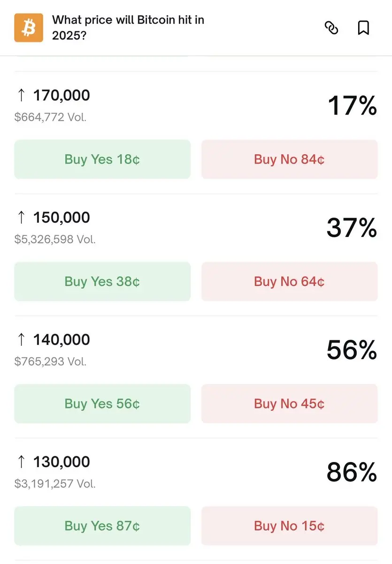Open the 170,000 price outcome row
The width and height of the screenshot is (392, 564).
coord(61,95)
